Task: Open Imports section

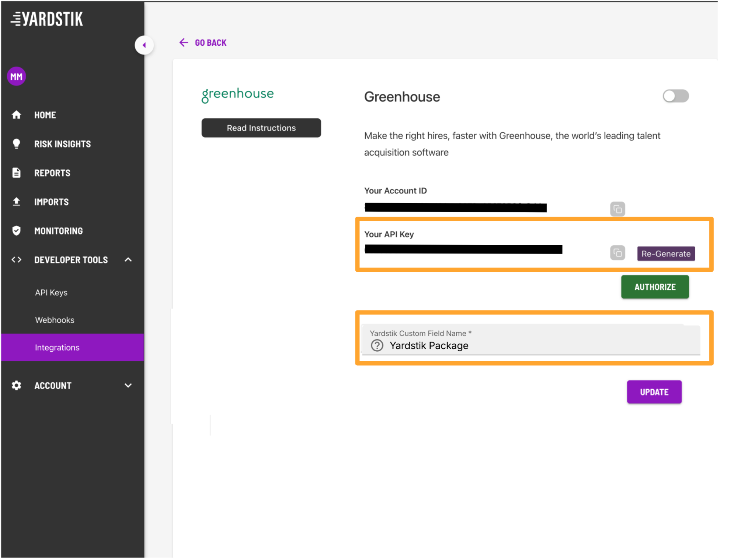Action: pos(51,202)
